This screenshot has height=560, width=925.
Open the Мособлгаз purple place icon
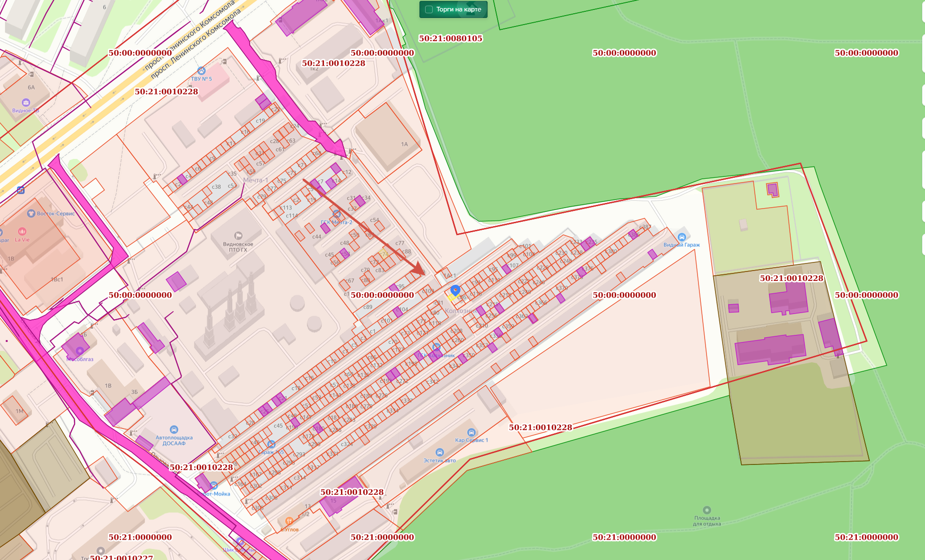(x=79, y=351)
